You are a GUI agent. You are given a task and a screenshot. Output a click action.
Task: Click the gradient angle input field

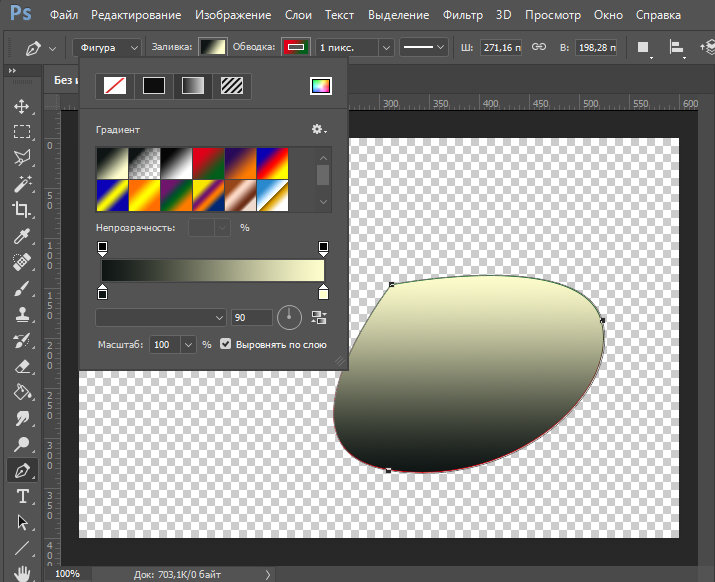[x=252, y=317]
